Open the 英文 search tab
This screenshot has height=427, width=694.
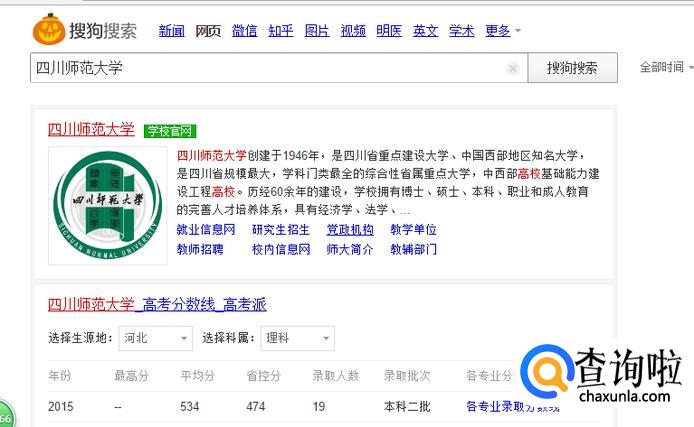click(x=425, y=31)
